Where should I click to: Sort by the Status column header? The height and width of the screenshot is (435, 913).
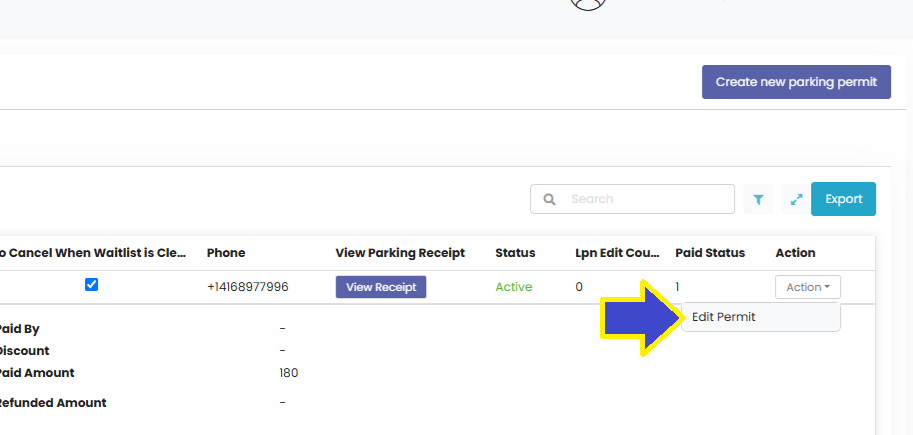point(515,253)
